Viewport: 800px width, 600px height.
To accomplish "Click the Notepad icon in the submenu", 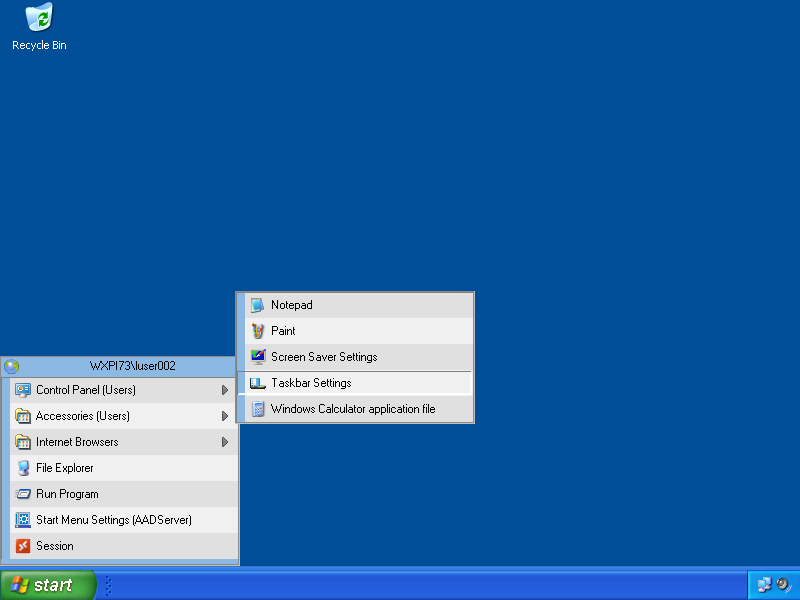I will click(x=257, y=305).
